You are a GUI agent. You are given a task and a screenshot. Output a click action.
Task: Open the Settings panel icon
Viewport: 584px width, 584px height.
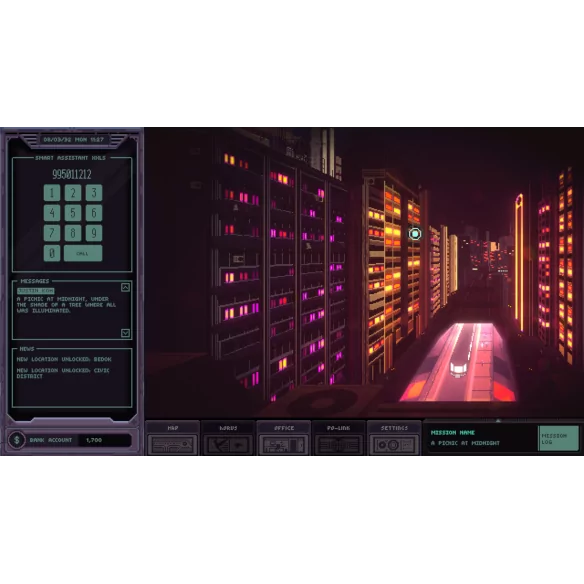[394, 445]
